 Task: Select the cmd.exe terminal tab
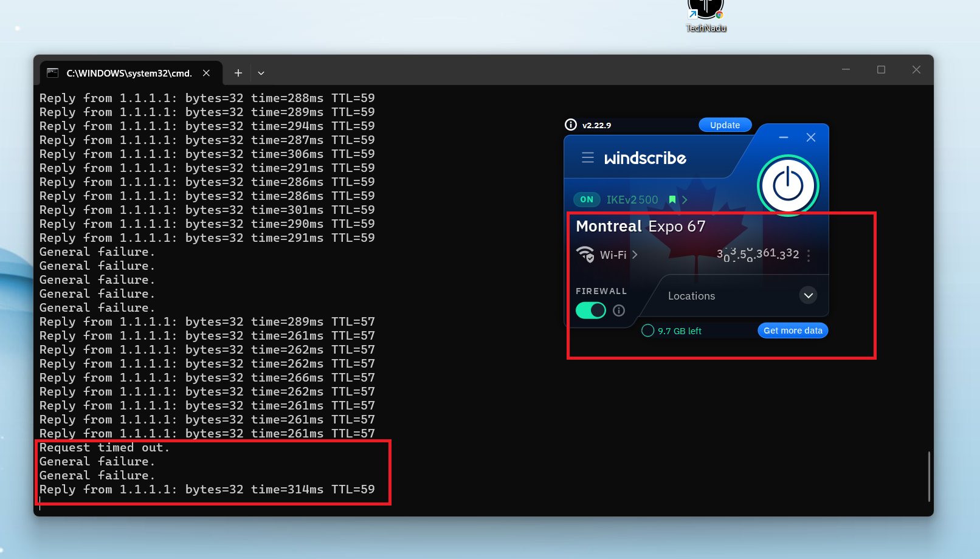coord(129,73)
